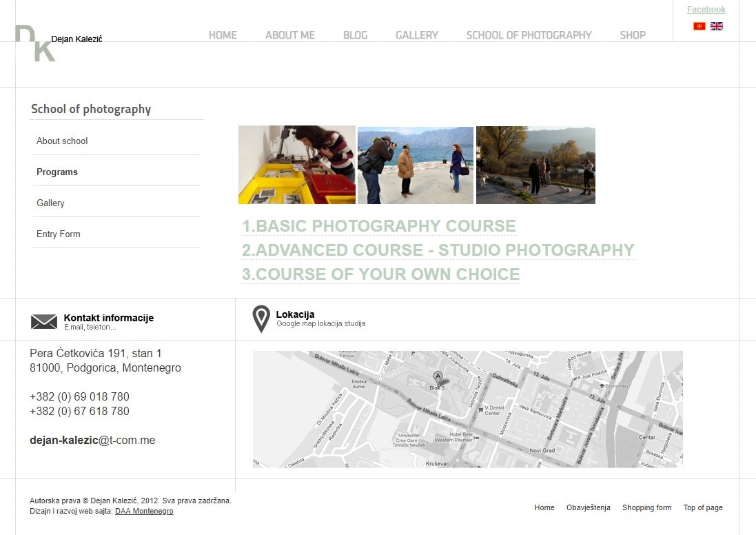Image resolution: width=756 pixels, height=535 pixels.
Task: Click marker A on the Google map
Action: [x=438, y=378]
